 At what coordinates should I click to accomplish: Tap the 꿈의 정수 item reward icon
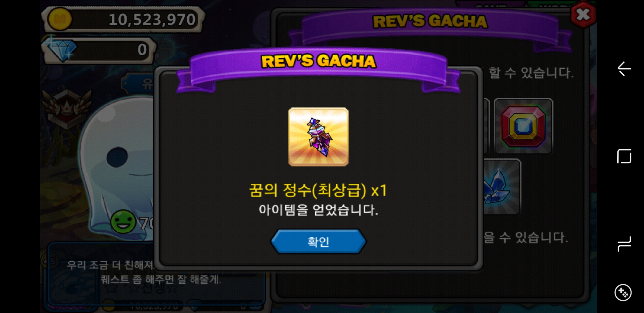[319, 137]
